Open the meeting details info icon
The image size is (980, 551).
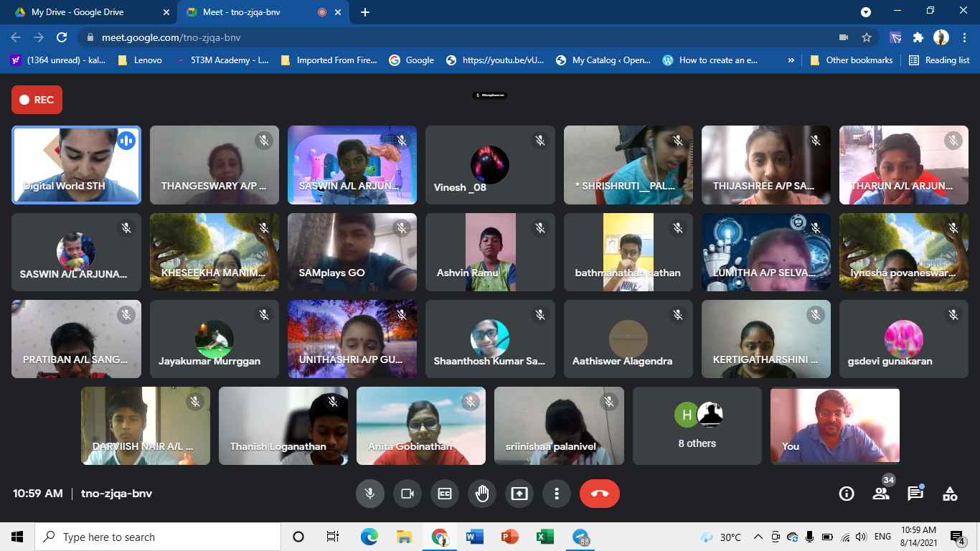847,494
